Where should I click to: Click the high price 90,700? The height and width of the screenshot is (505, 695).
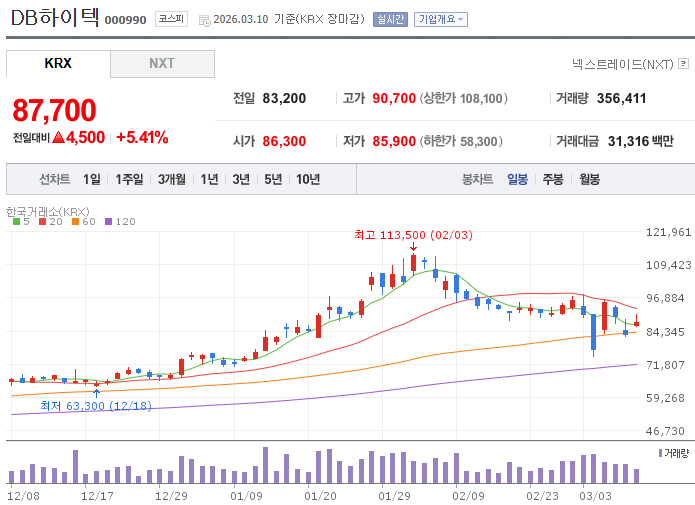[x=394, y=98]
